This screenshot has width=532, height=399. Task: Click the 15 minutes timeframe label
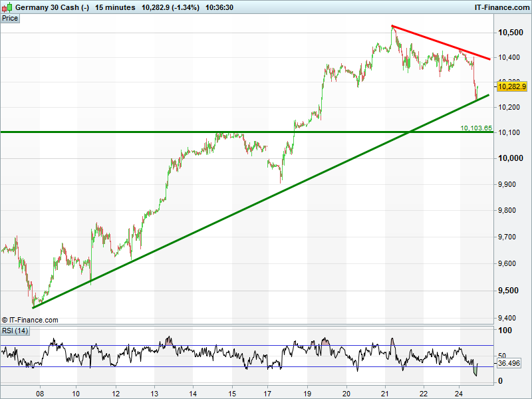coord(115,7)
